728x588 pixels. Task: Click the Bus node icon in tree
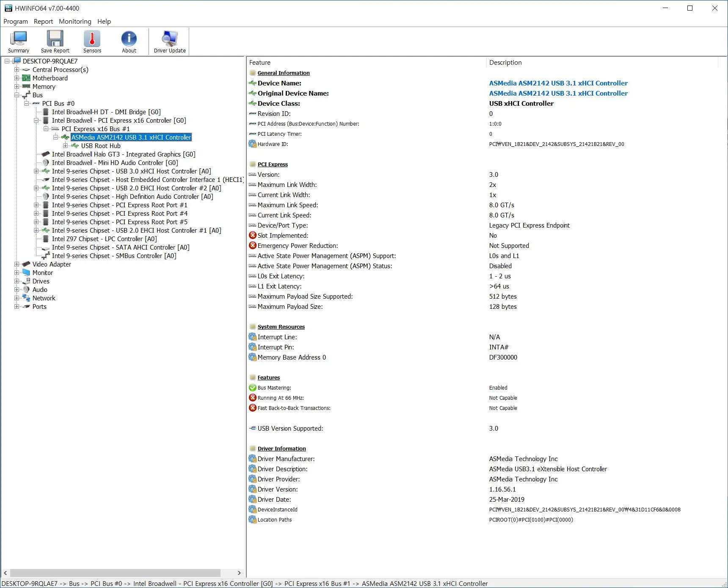coord(26,95)
